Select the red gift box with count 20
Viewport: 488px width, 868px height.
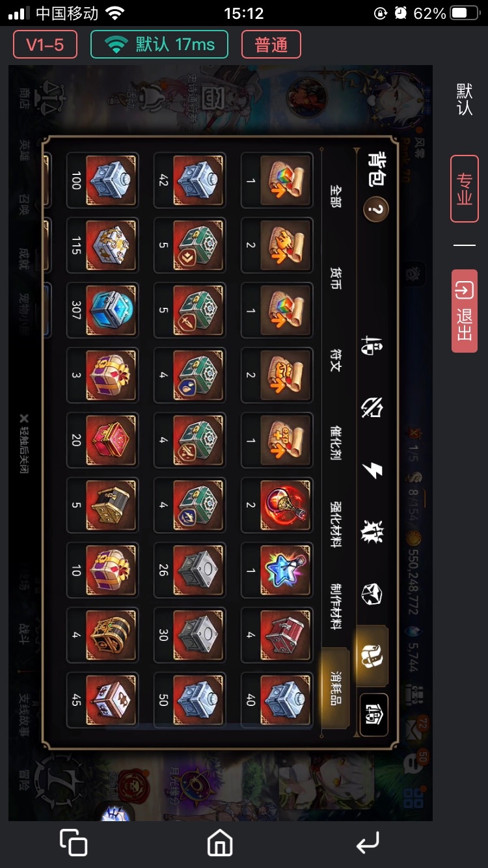click(x=111, y=441)
